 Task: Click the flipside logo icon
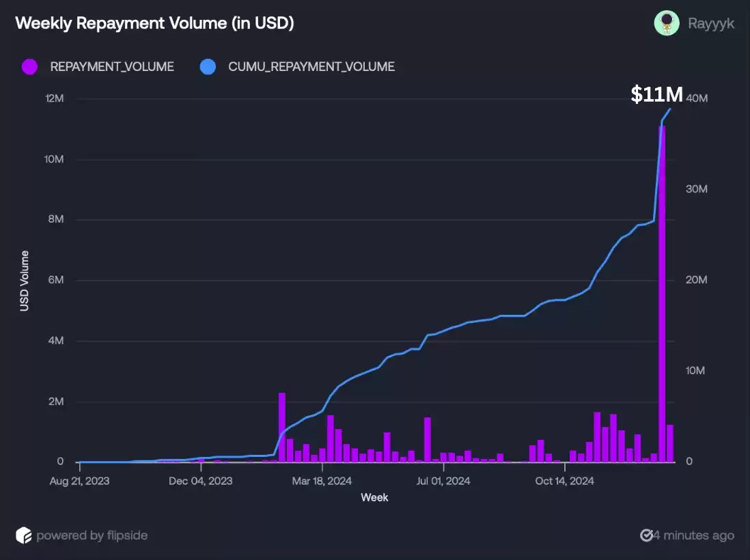[23, 535]
